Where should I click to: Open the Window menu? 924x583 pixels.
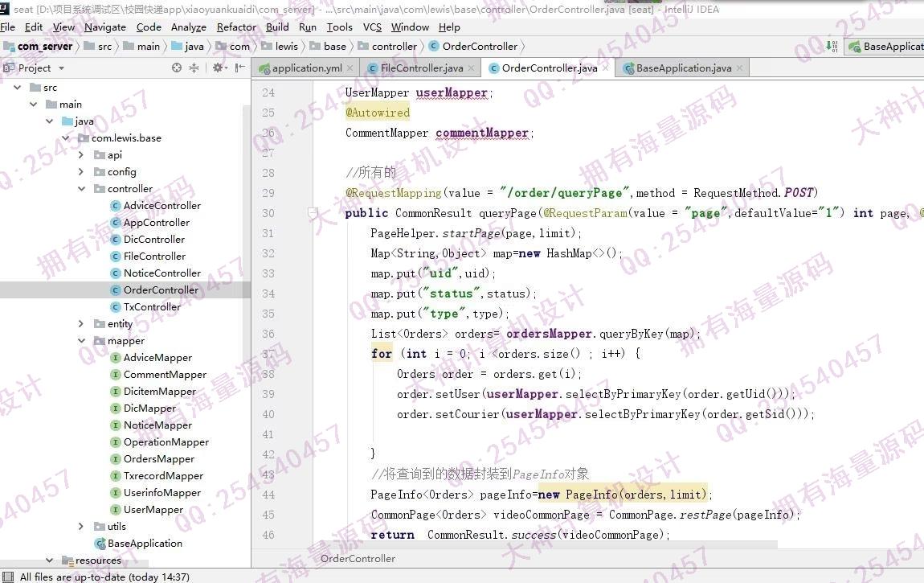(x=410, y=27)
